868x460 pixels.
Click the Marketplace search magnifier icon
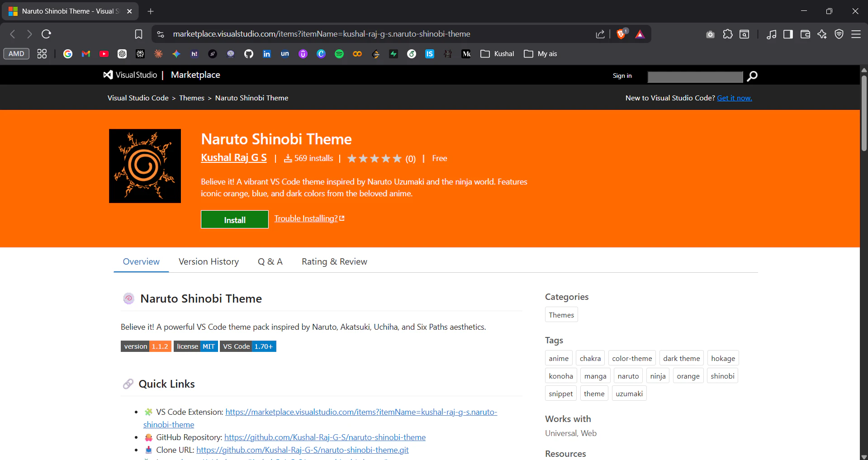pyautogui.click(x=752, y=76)
